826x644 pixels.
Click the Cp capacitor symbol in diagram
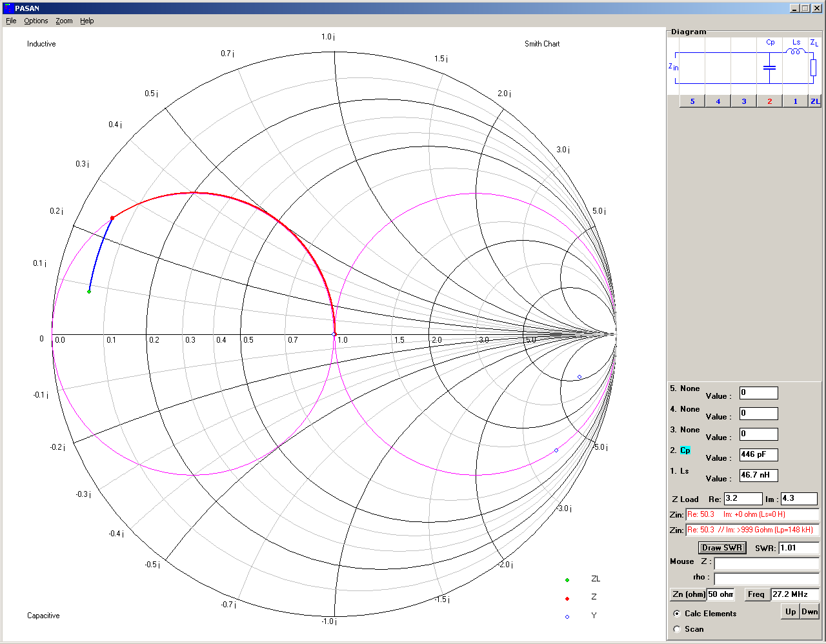(769, 67)
